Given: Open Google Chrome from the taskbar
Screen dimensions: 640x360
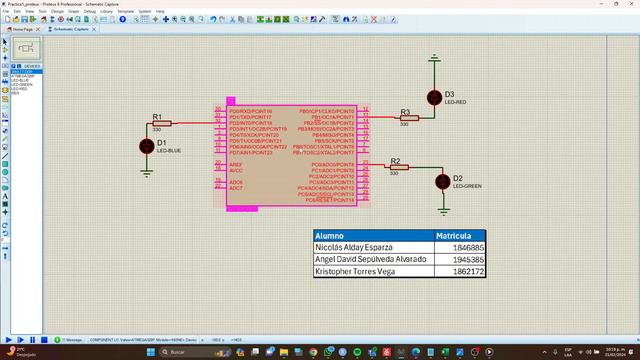Looking at the screenshot, I should pos(313,352).
